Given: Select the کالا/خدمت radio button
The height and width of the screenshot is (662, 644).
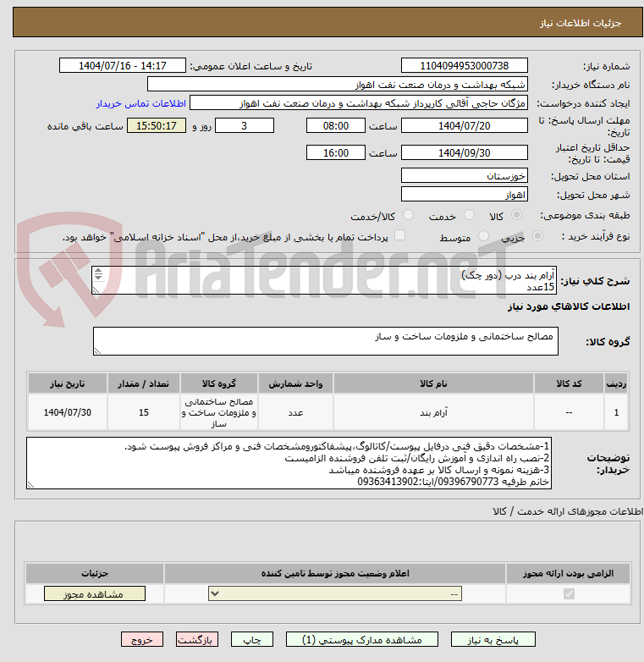Looking at the screenshot, I should (408, 215).
